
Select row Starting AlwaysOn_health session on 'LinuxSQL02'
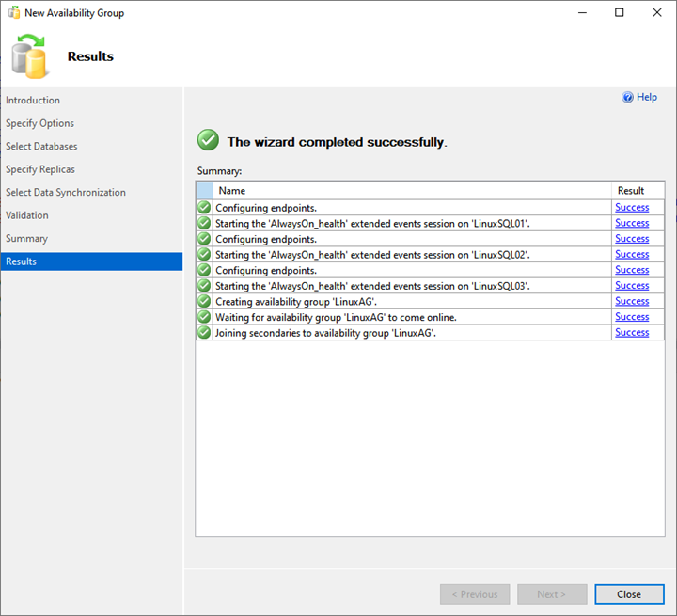[430, 255]
